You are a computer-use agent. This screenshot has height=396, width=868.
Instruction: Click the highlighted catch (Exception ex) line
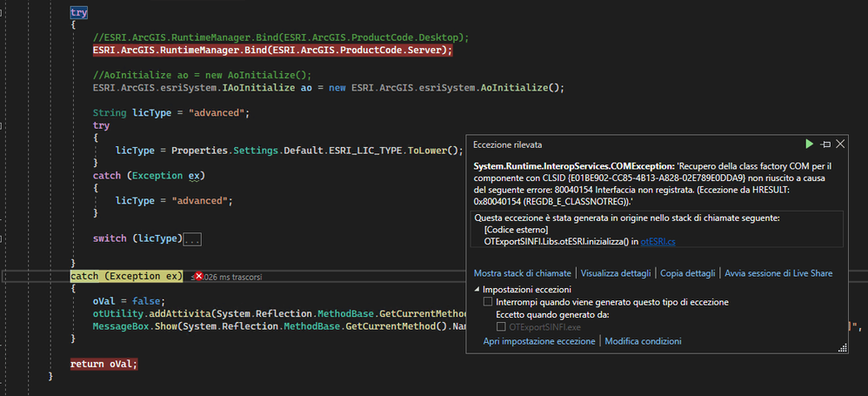(x=127, y=276)
